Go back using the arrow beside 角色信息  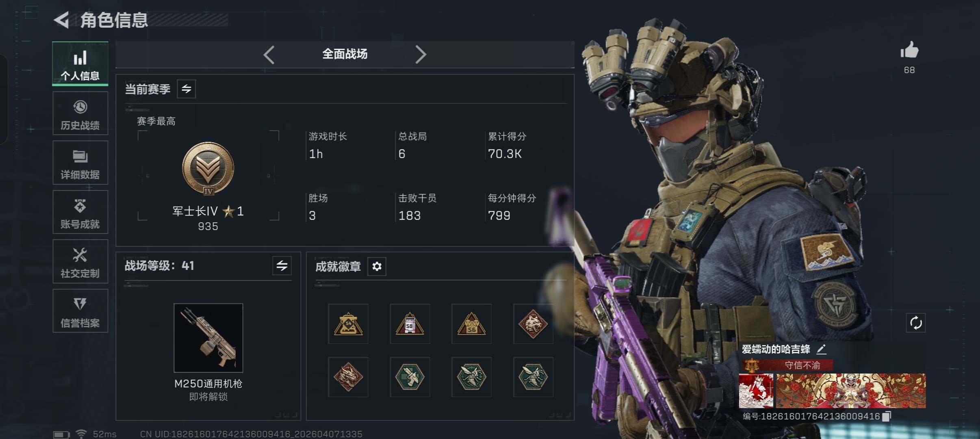62,20
